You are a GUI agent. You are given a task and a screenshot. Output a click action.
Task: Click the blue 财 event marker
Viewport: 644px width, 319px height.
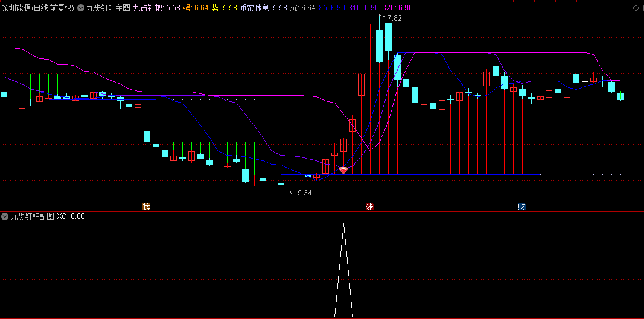tap(521, 207)
